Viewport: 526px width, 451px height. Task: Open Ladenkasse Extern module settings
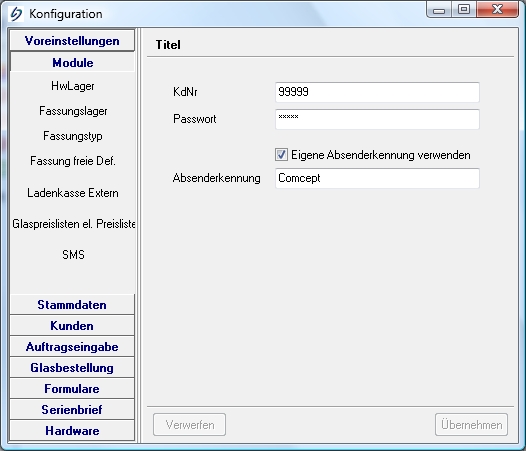pyautogui.click(x=73, y=193)
